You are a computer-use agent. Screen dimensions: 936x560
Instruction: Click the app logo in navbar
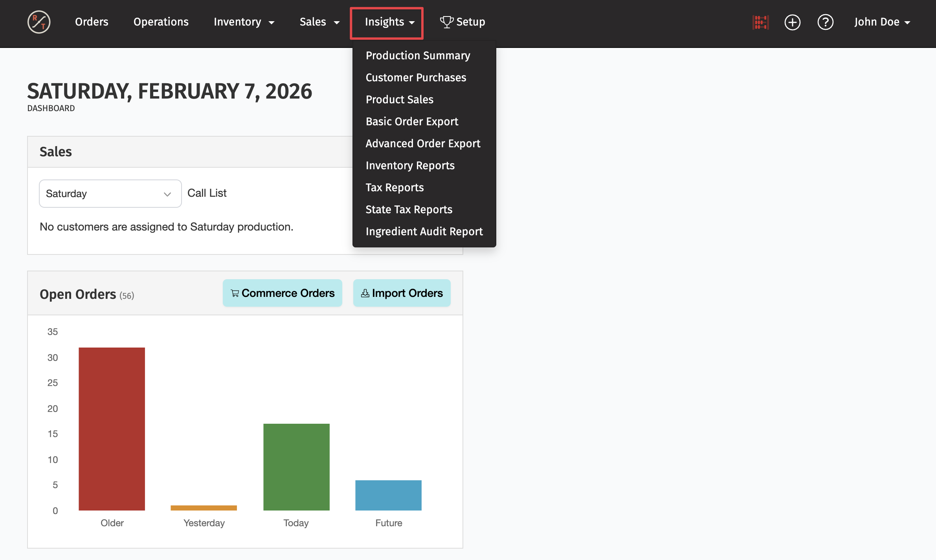pos(39,22)
